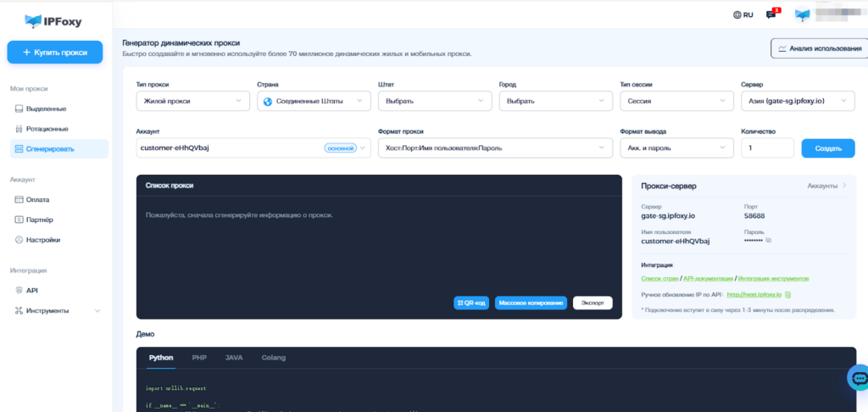Switch to the PHP demo tab

199,358
